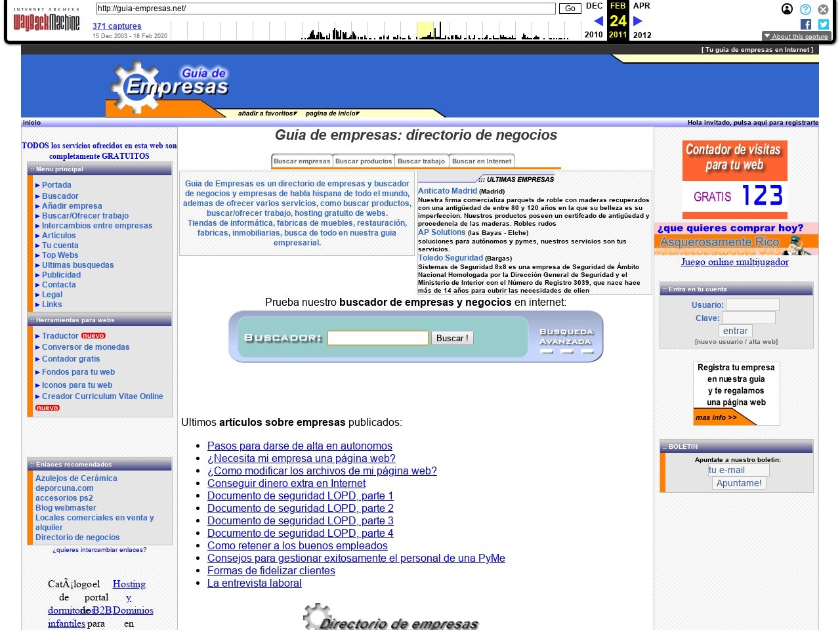This screenshot has height=630, width=840.
Task: Go to next capture with right arrow
Action: pos(637,21)
